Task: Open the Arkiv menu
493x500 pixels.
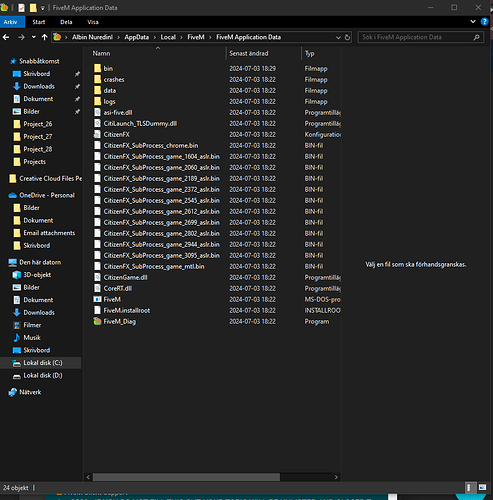Action: [10, 22]
